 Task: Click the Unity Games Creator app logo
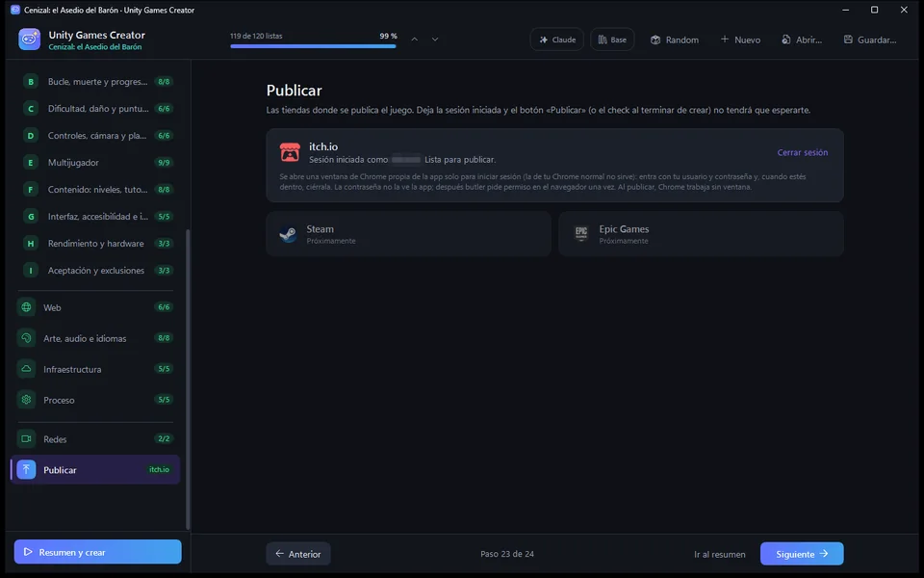29,39
